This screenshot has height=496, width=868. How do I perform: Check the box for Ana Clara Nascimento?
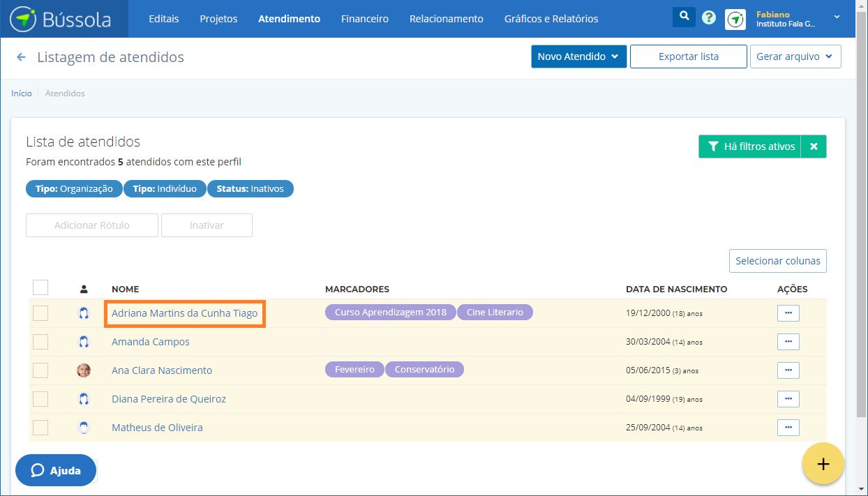point(40,370)
